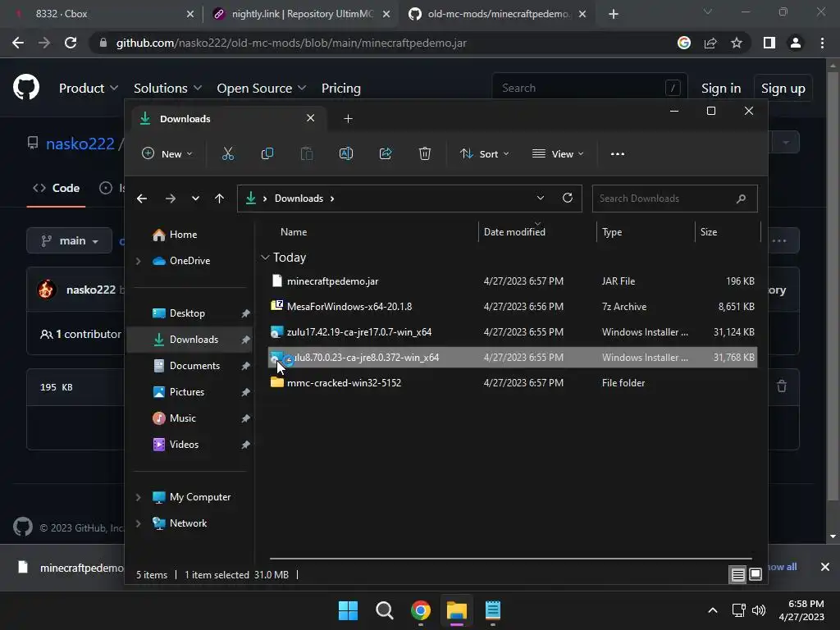The image size is (840, 630).
Task: Open the main branch dropdown on GitHub
Action: (x=69, y=240)
